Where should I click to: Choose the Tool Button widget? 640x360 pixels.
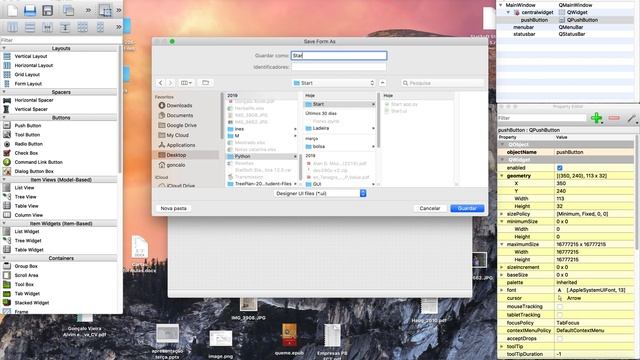[x=27, y=135]
